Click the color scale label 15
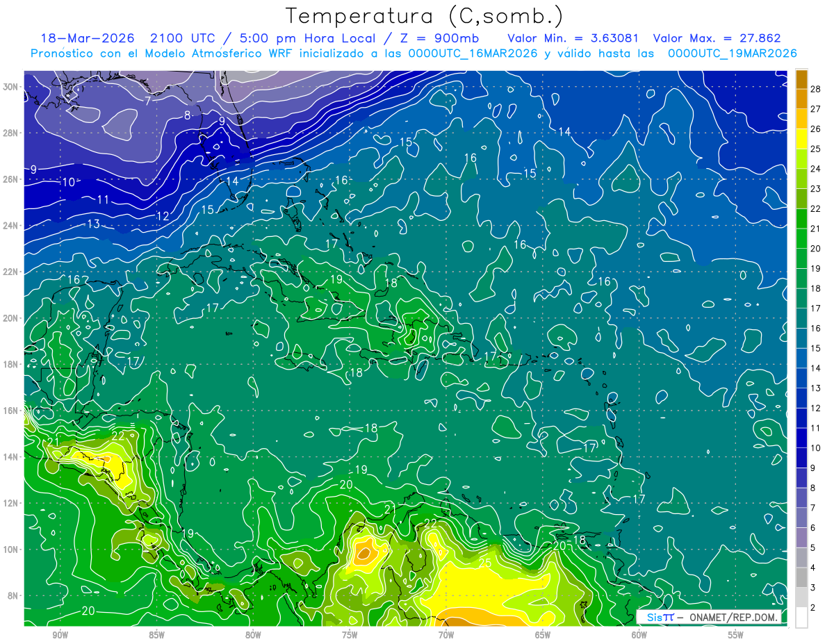The width and height of the screenshot is (834, 644). (816, 348)
